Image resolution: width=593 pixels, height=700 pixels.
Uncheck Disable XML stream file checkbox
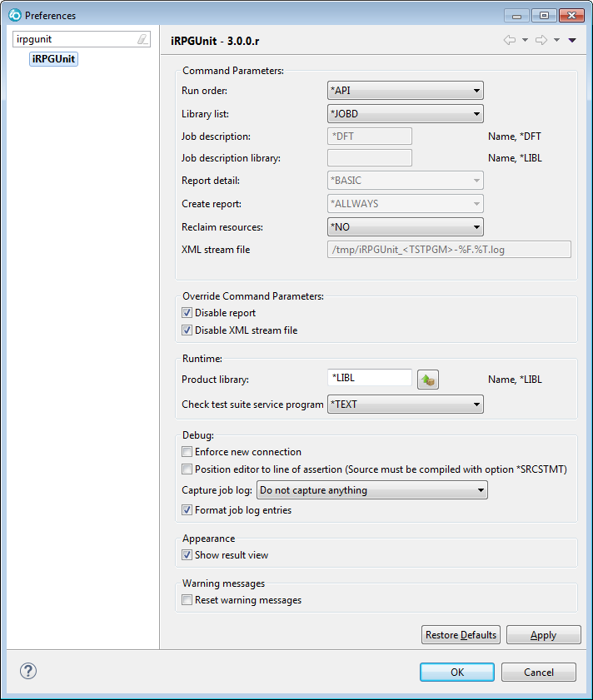(187, 330)
